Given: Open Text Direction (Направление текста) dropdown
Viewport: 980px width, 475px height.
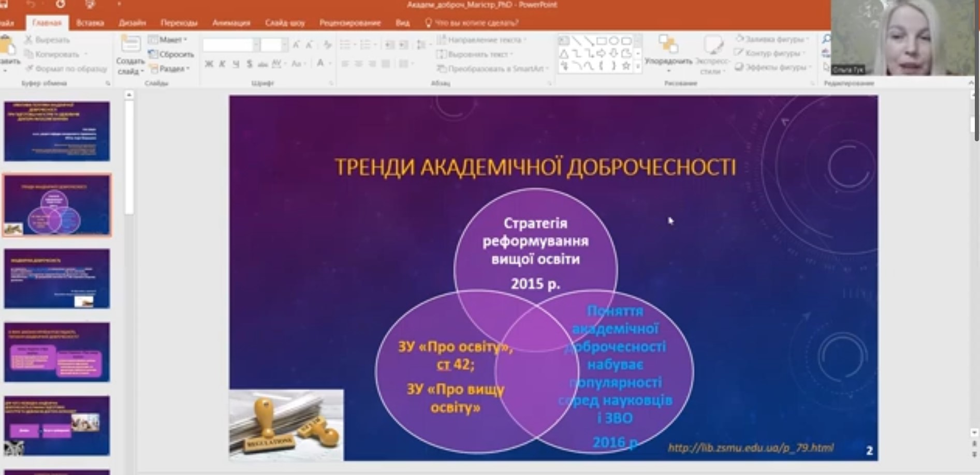Looking at the screenshot, I should (481, 40).
